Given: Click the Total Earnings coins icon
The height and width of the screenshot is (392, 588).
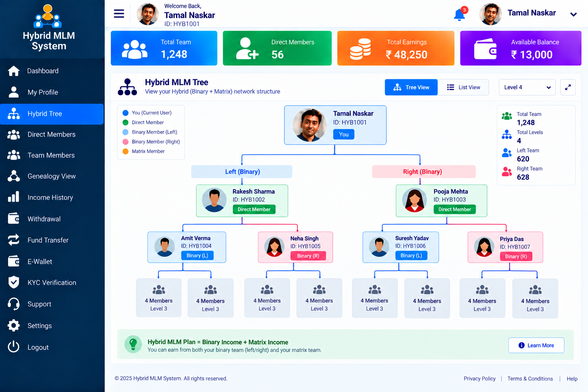Looking at the screenshot, I should 360,49.
